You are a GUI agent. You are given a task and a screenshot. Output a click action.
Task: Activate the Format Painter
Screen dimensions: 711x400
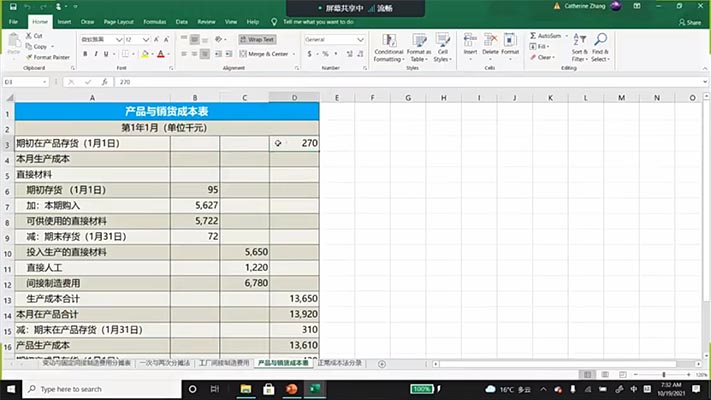pyautogui.click(x=48, y=57)
